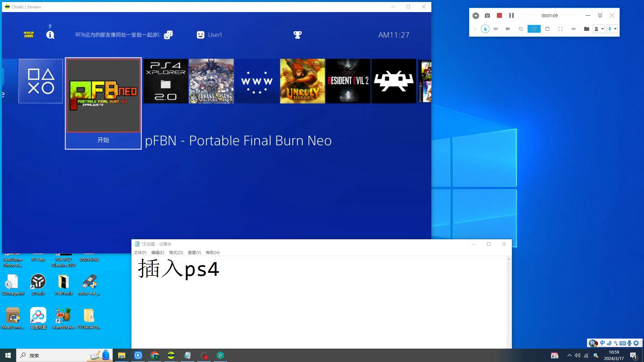Image resolution: width=644 pixels, height=362 pixels.
Task: Pause the screen recording
Action: coord(511,15)
